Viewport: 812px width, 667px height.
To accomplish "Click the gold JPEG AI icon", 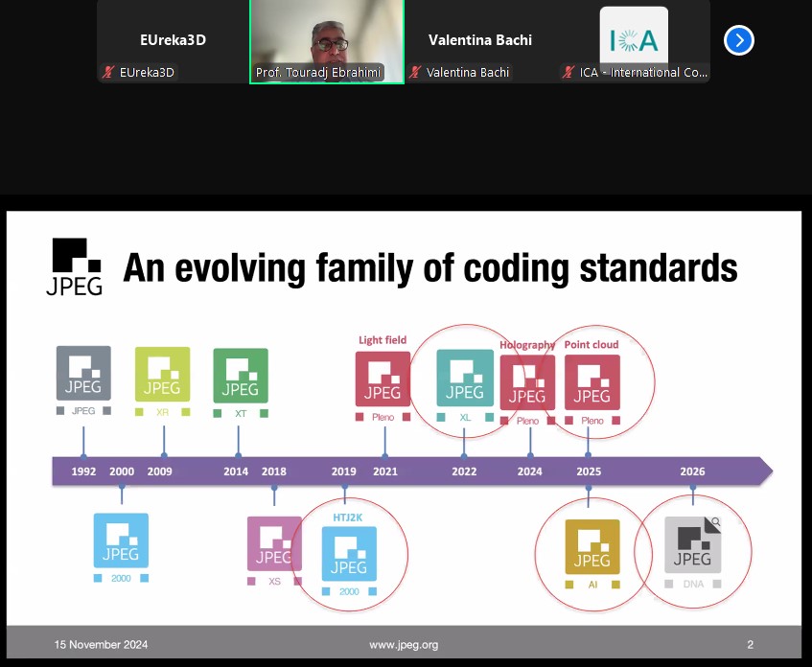I will [x=592, y=547].
